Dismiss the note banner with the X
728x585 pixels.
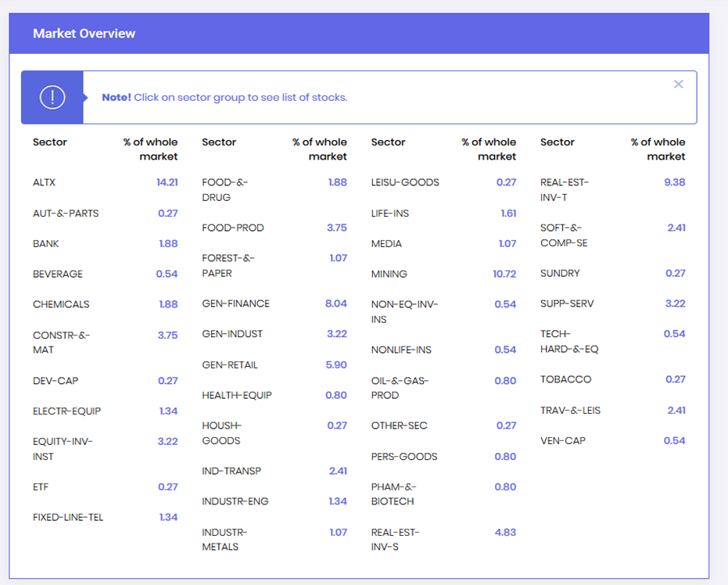click(678, 84)
